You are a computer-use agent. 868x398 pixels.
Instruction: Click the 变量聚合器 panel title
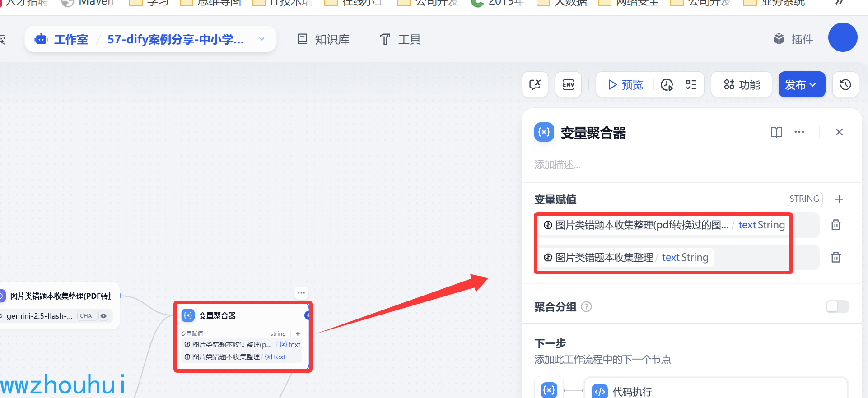pos(593,133)
